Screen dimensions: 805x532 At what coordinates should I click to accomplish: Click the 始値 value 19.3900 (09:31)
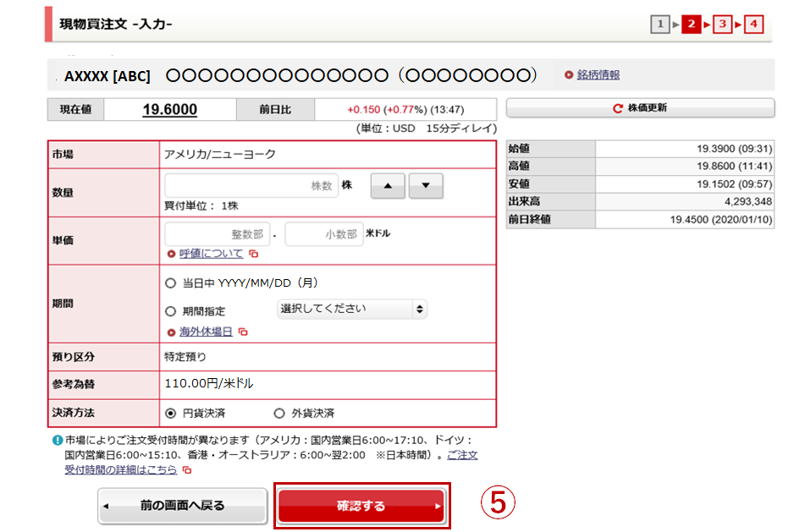734,149
